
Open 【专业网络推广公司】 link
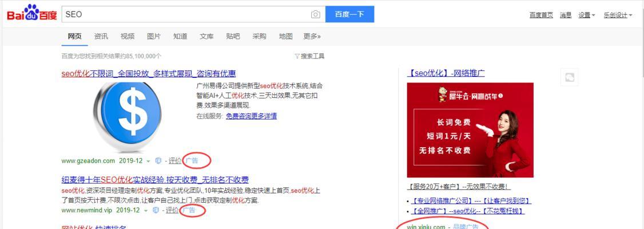471,201
